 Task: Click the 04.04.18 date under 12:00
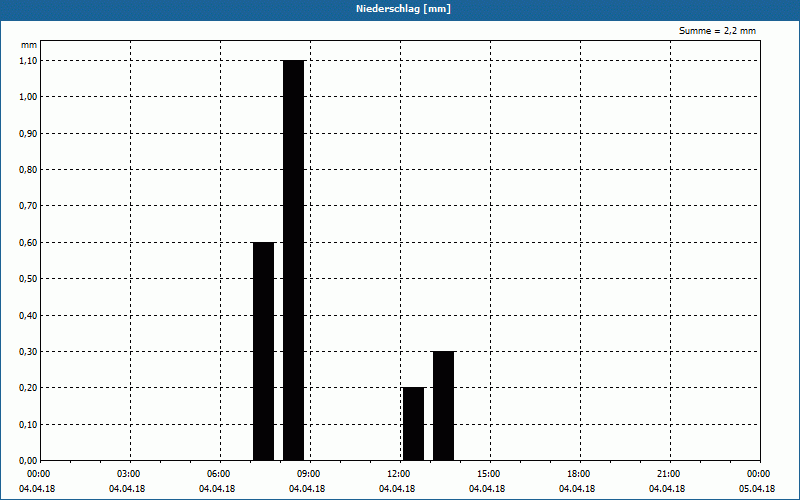(x=397, y=489)
